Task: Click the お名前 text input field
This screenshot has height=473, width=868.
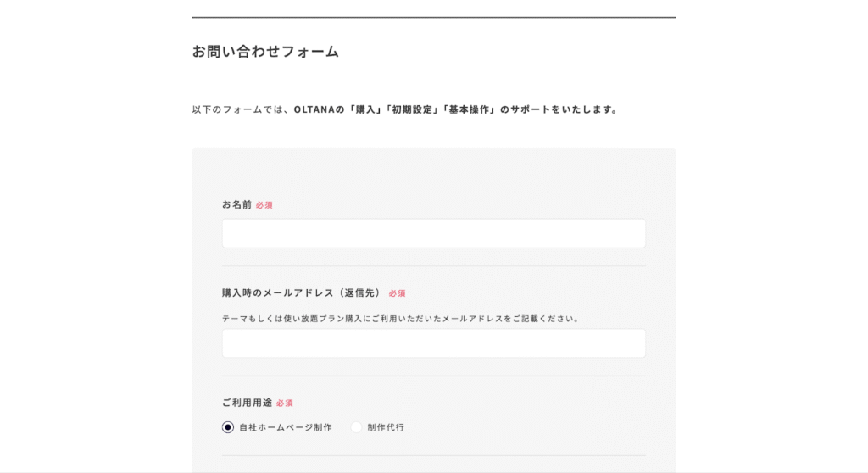Action: (x=433, y=233)
